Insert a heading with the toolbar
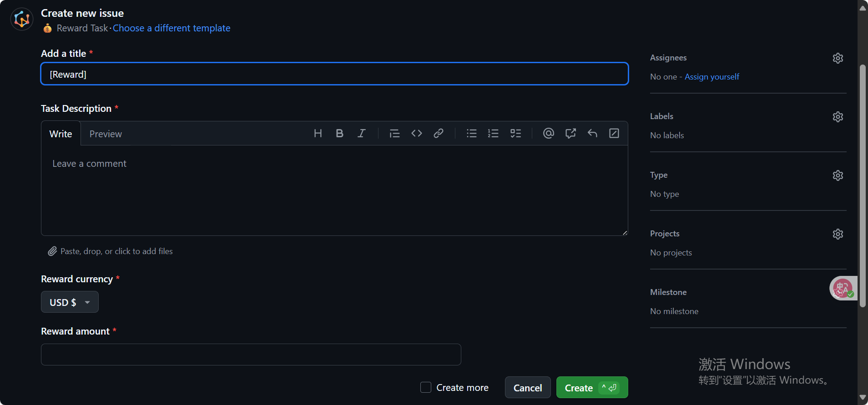 click(318, 133)
